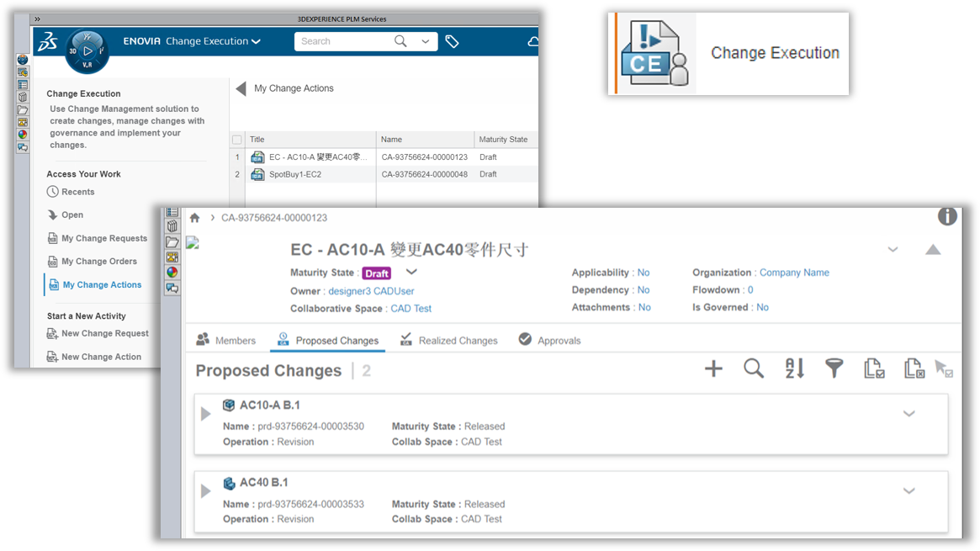Image resolution: width=980 pixels, height=551 pixels.
Task: Click New Change Request in sidebar
Action: (104, 334)
